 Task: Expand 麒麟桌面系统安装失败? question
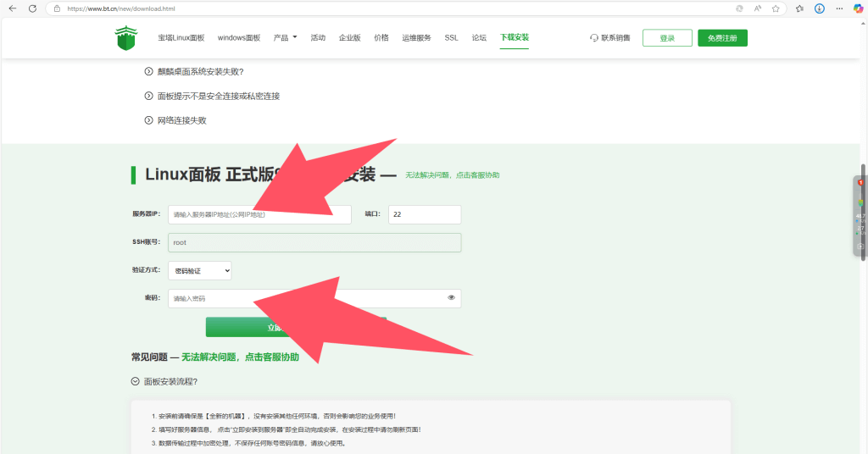[194, 71]
